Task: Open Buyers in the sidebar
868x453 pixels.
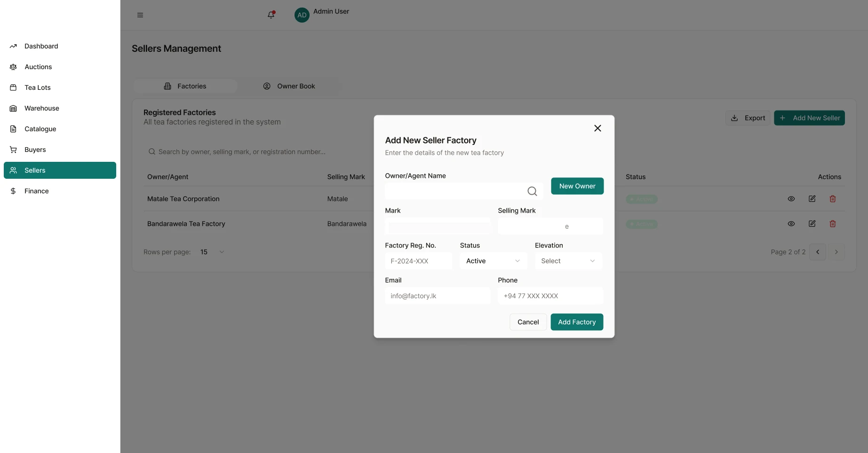Action: pos(60,150)
